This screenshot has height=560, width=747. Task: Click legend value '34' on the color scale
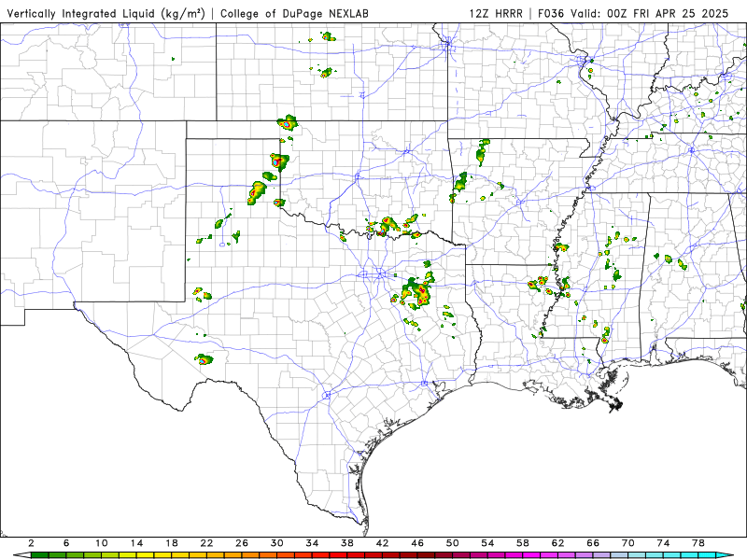pyautogui.click(x=313, y=543)
